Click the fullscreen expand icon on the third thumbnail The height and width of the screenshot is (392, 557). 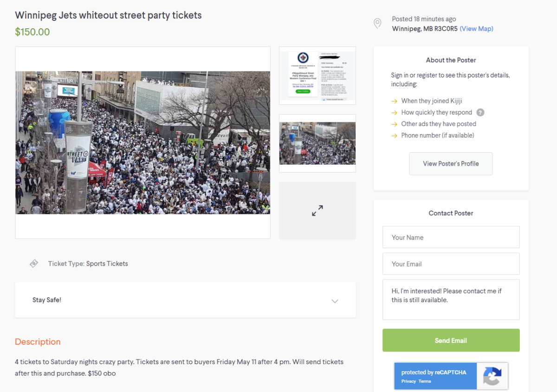pos(317,210)
